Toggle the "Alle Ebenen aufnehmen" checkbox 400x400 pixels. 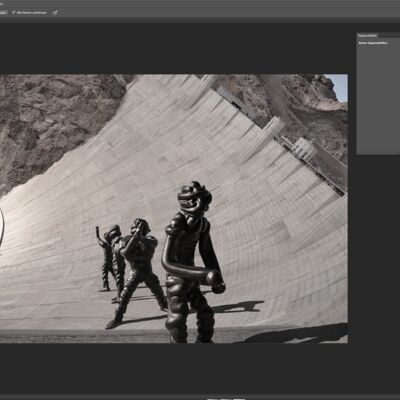click(14, 13)
